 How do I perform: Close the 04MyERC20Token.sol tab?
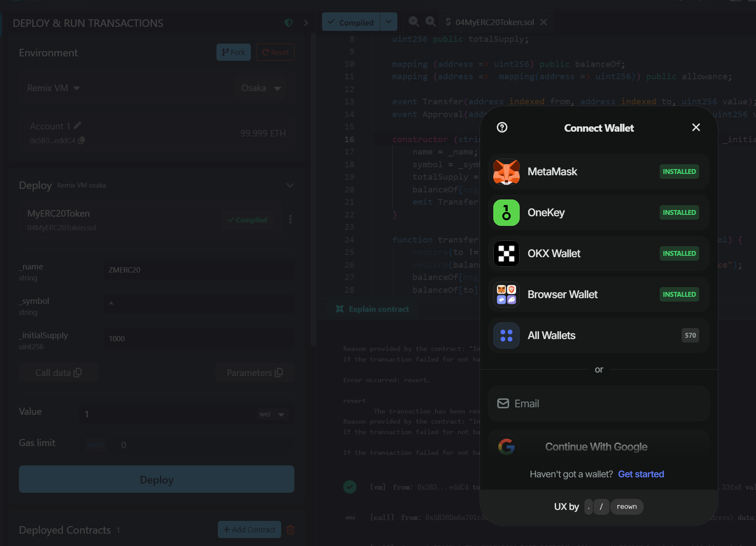[544, 22]
